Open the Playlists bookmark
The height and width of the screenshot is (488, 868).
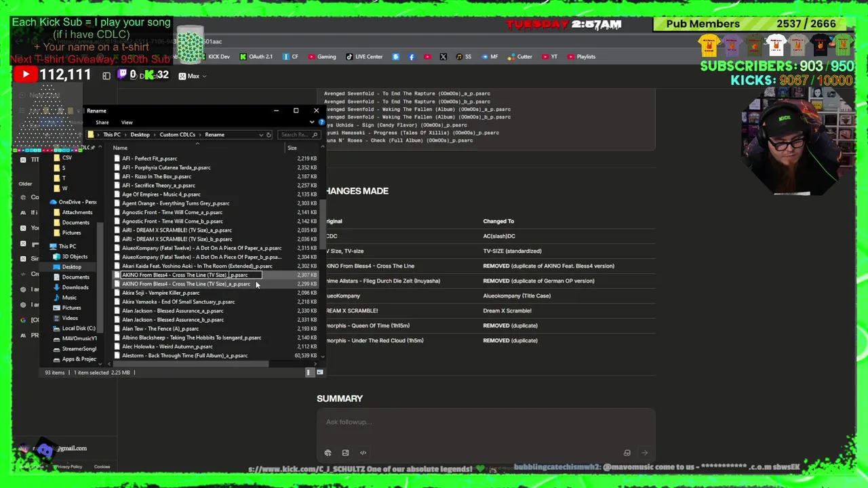(581, 57)
